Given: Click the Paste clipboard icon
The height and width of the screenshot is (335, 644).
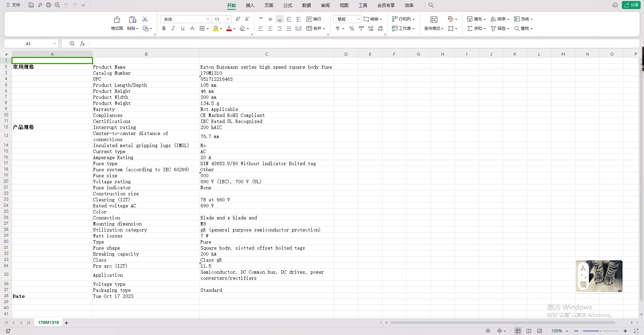Looking at the screenshot, I should 132,19.
